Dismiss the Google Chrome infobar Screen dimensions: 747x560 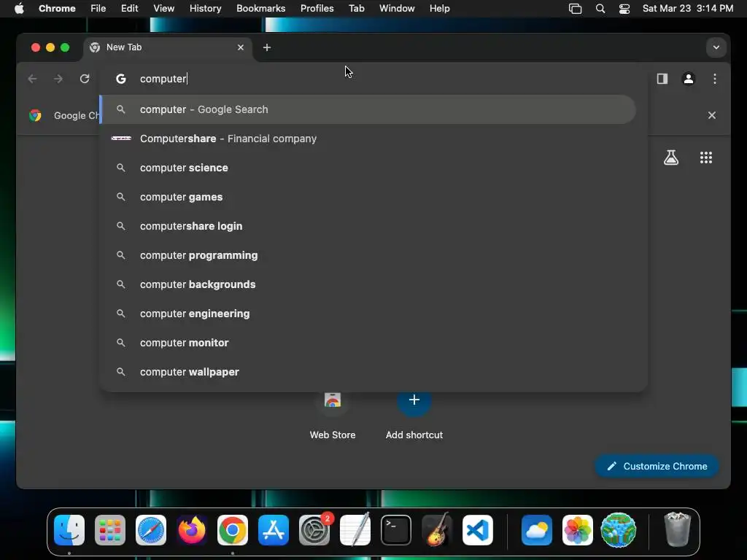pos(712,115)
